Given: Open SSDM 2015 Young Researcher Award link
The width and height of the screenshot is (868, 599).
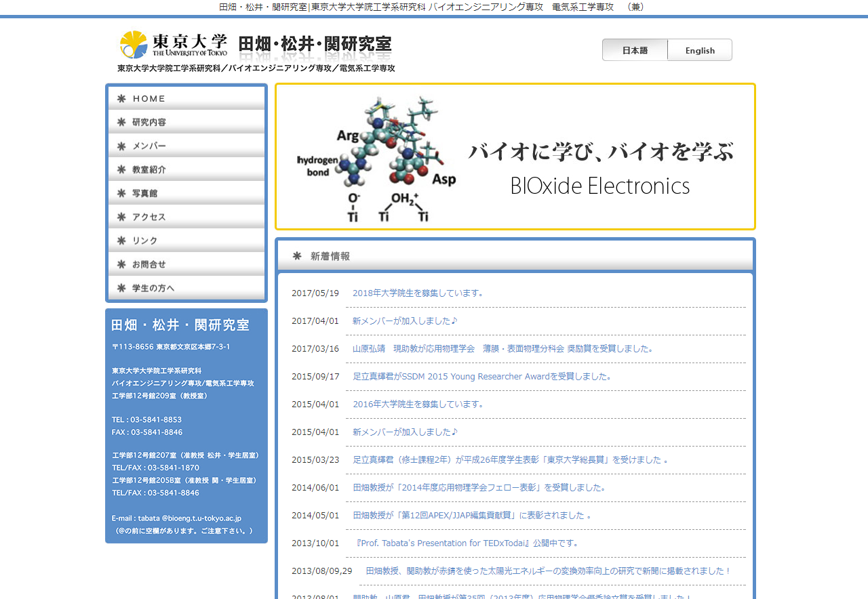Looking at the screenshot, I should tap(483, 377).
